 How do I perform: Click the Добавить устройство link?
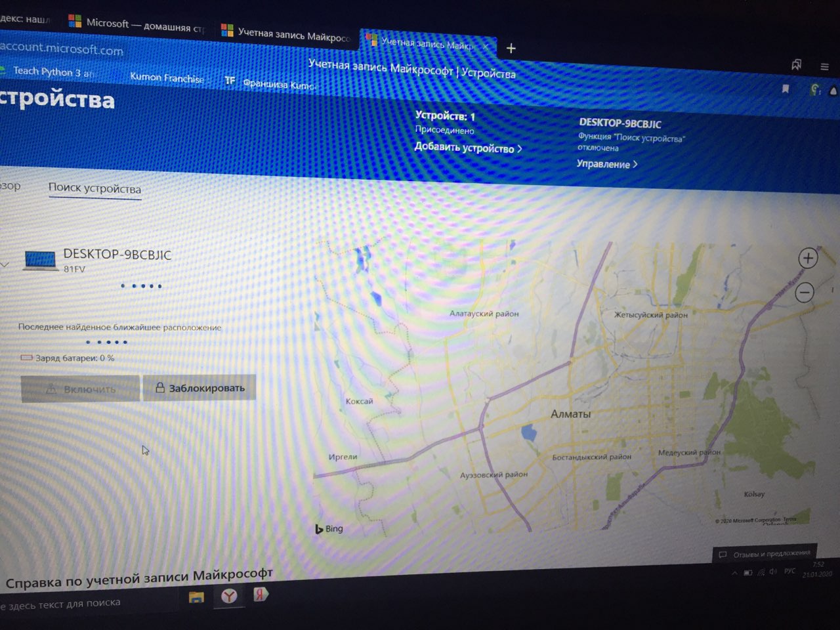pyautogui.click(x=468, y=147)
